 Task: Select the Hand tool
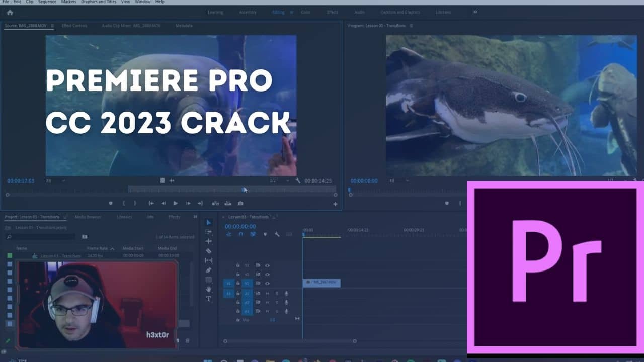pyautogui.click(x=209, y=289)
